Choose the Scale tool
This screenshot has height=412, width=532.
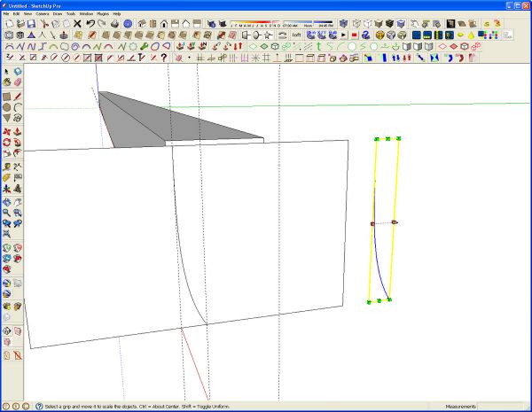pyautogui.click(x=6, y=153)
